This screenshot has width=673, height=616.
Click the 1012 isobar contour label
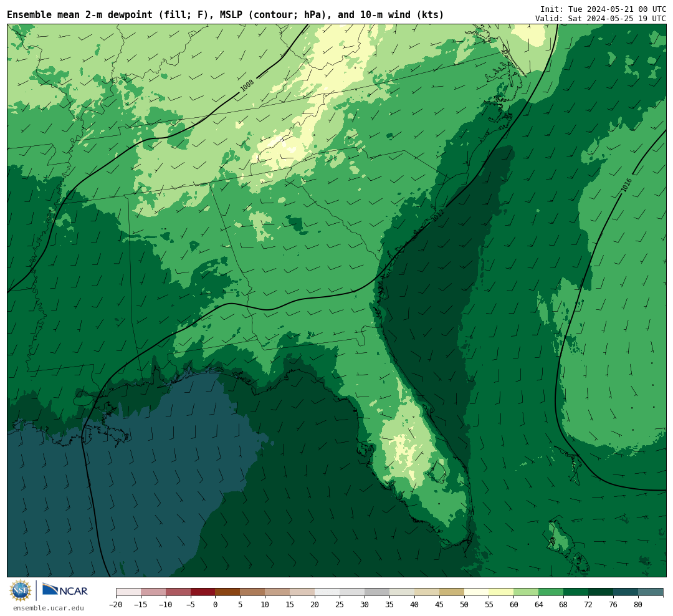(438, 214)
